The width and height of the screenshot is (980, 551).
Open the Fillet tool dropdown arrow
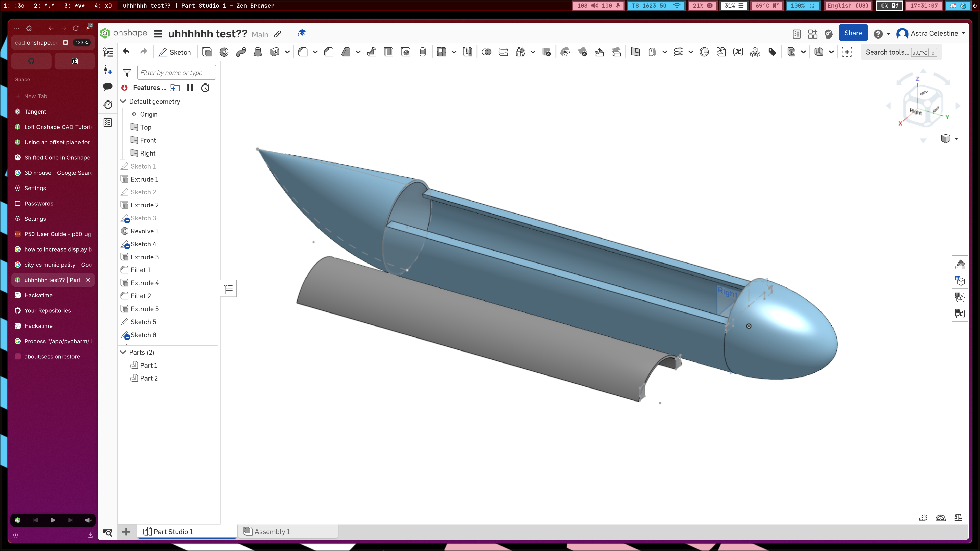click(x=315, y=52)
